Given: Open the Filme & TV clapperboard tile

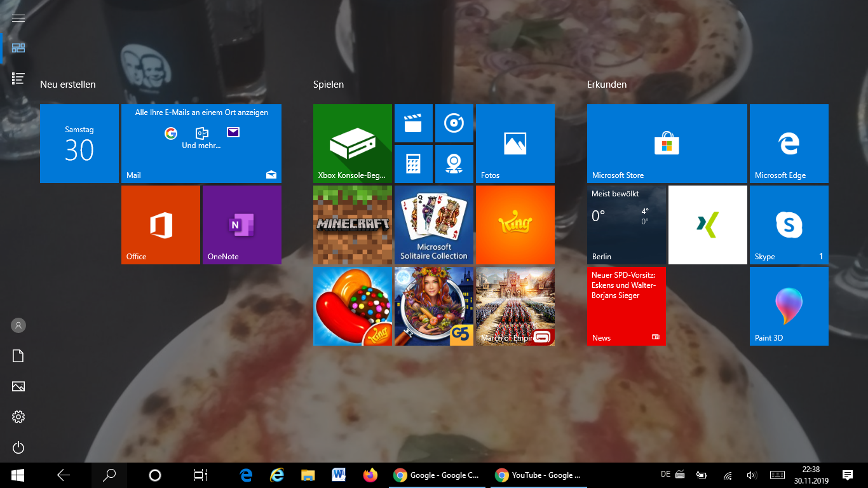Looking at the screenshot, I should (413, 123).
